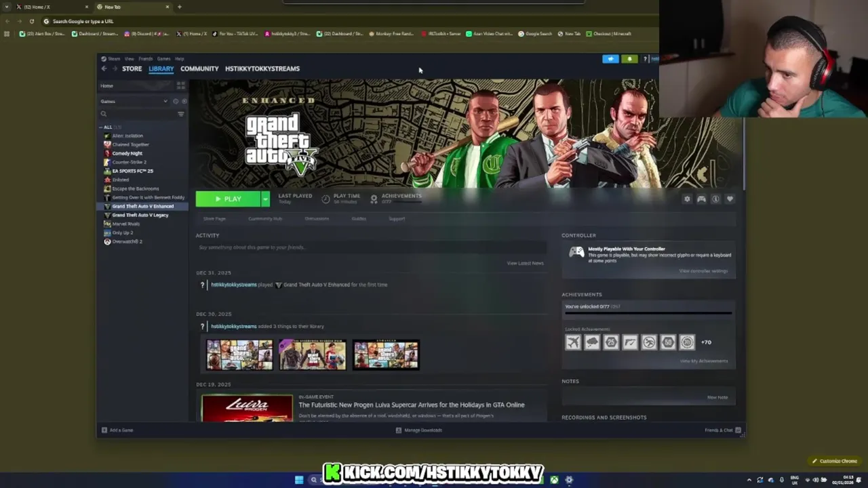Select Chained Together in the library

click(x=130, y=144)
